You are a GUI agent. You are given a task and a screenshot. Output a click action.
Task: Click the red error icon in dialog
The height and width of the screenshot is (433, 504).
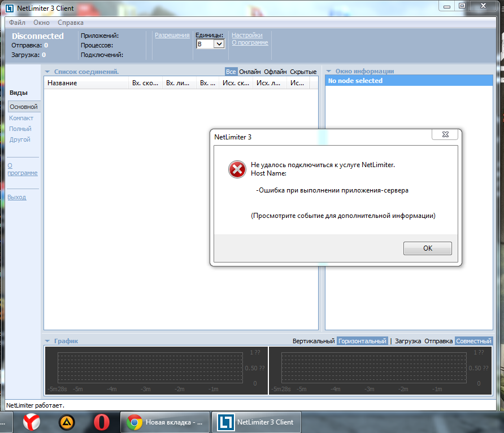(237, 169)
